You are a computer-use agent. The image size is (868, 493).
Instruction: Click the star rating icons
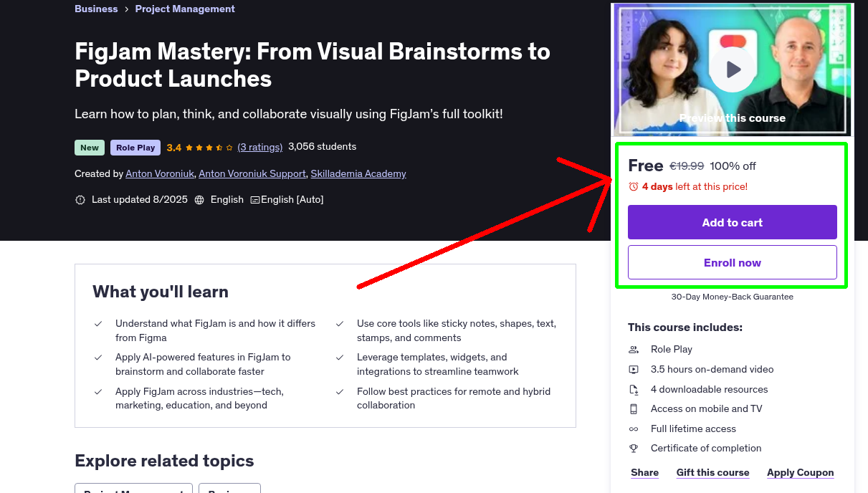coord(209,148)
